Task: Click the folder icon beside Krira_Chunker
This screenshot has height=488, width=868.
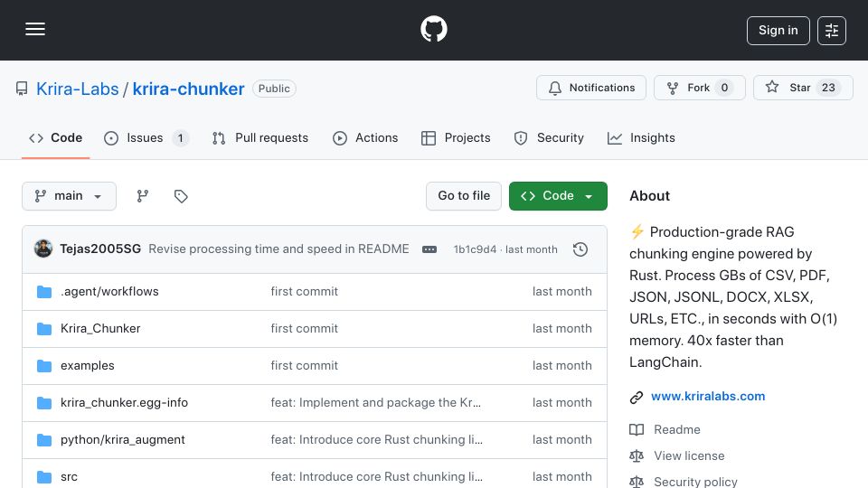Action: 44,329
